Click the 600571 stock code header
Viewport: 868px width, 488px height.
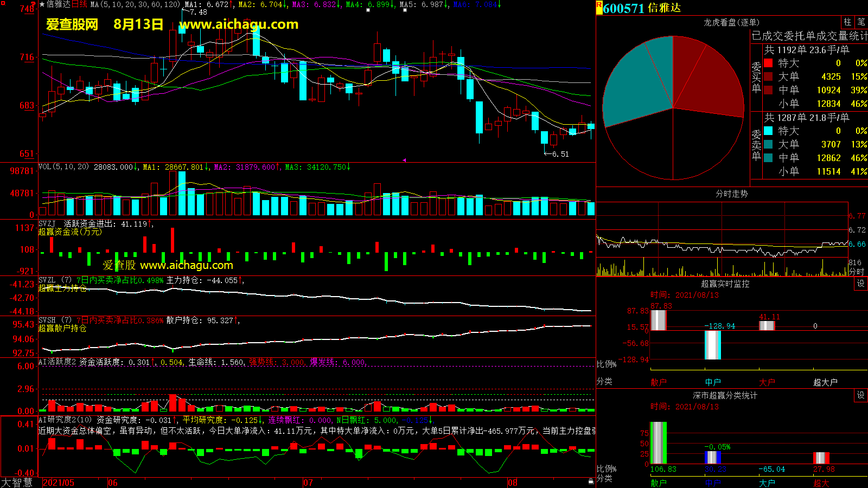point(623,8)
